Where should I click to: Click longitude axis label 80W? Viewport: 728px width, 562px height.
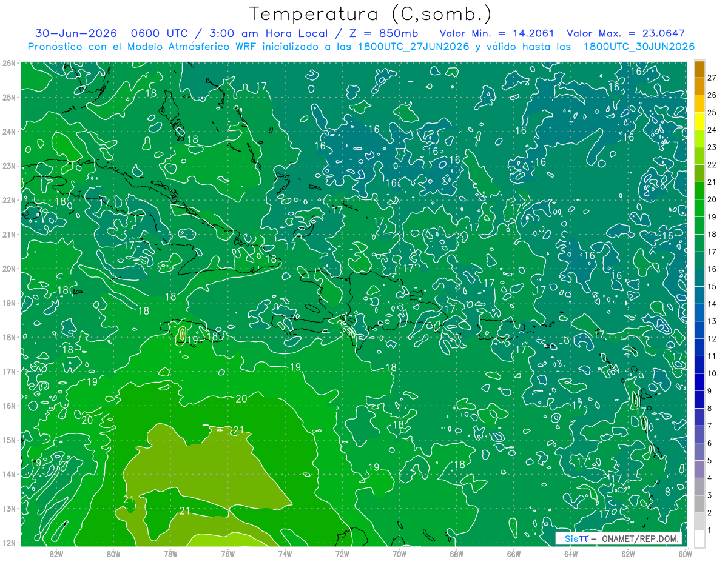(113, 554)
